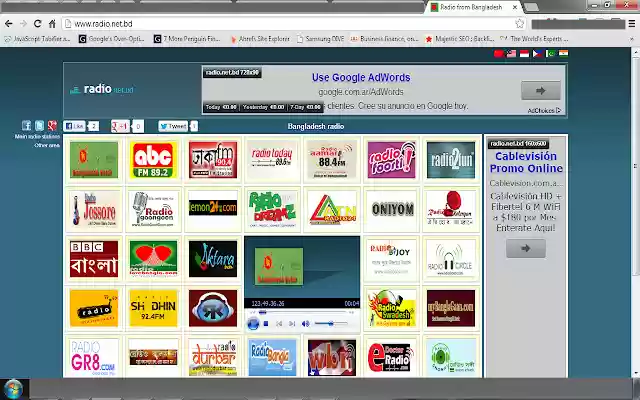The image size is (640, 400).
Task: Click the player seek progress bar
Action: tap(302, 313)
